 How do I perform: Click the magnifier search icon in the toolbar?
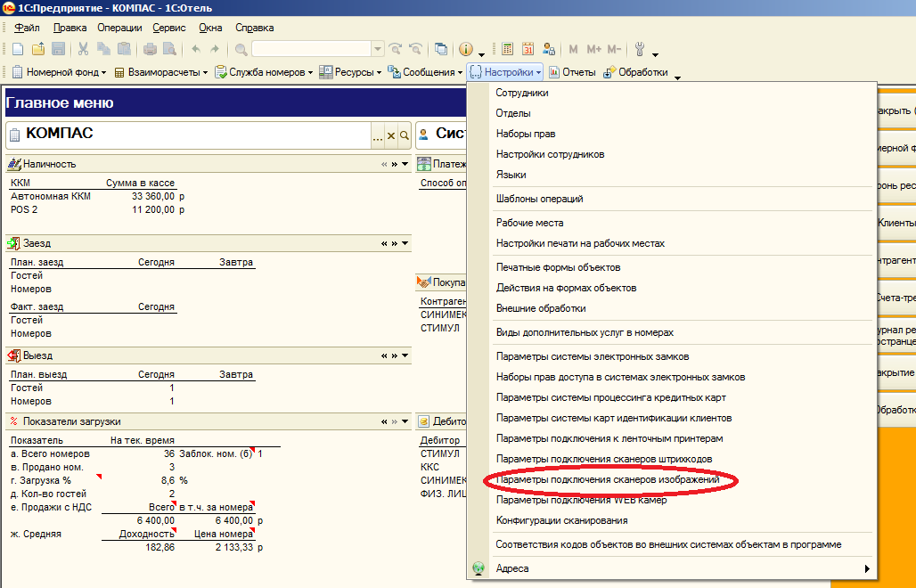point(241,50)
